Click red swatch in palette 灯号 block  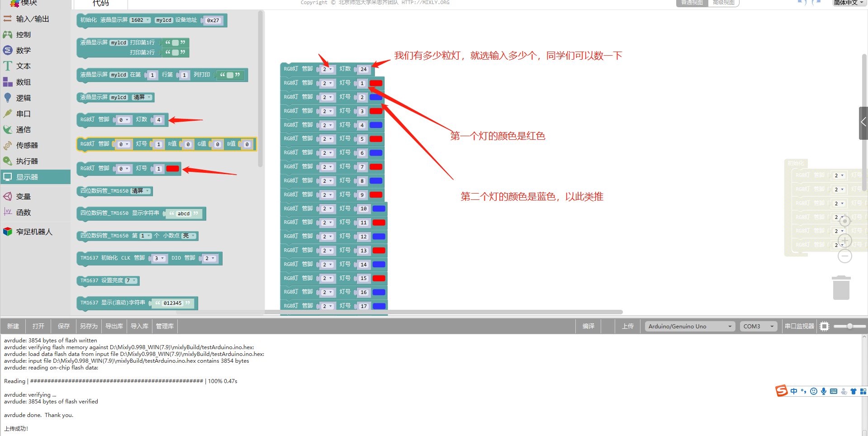172,169
